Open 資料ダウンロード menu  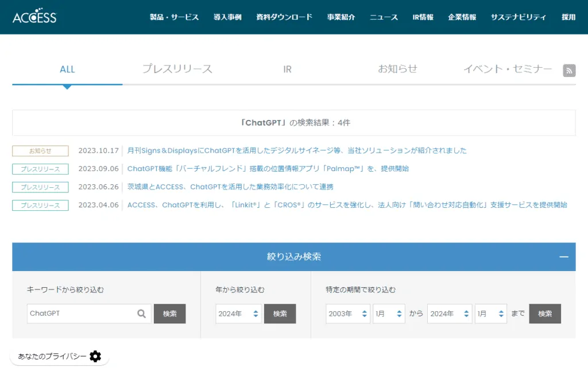284,17
